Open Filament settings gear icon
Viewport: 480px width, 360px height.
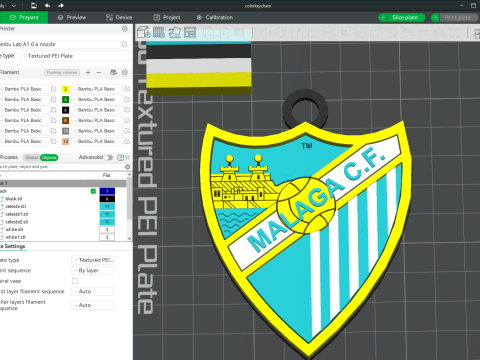tap(125, 72)
